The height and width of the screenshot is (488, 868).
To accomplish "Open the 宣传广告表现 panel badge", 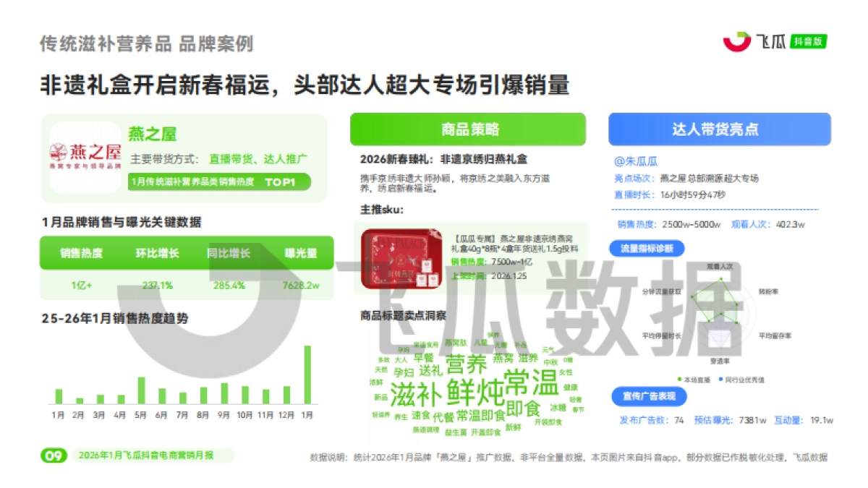I will 650,396.
